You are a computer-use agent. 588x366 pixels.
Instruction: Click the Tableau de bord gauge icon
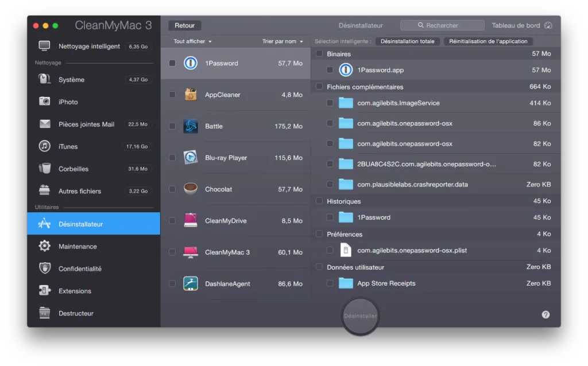coord(548,25)
